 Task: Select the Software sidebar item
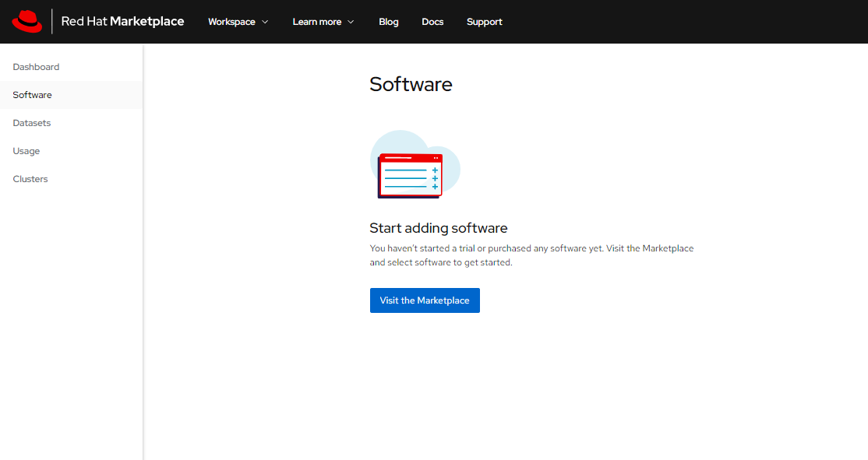32,95
